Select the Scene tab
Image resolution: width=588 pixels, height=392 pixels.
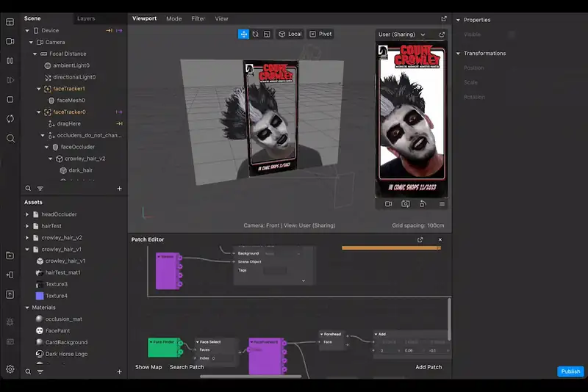point(32,18)
